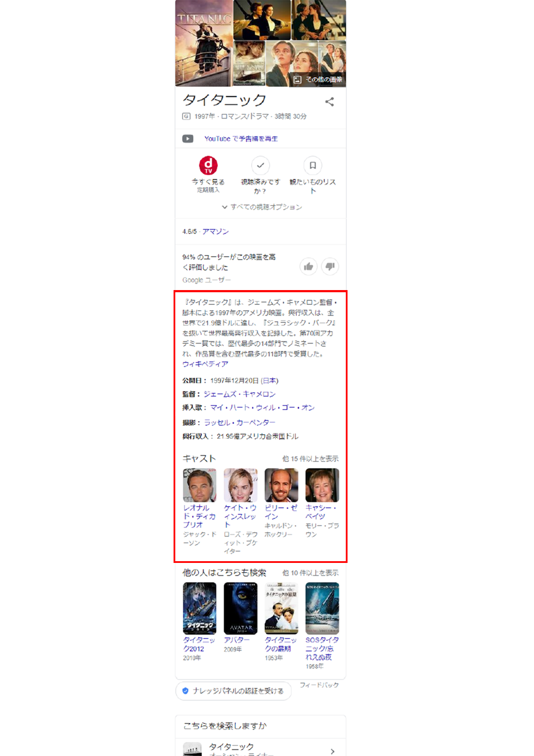Open the タイタニック オーシャン・ライナー suggestion chevron

332,751
